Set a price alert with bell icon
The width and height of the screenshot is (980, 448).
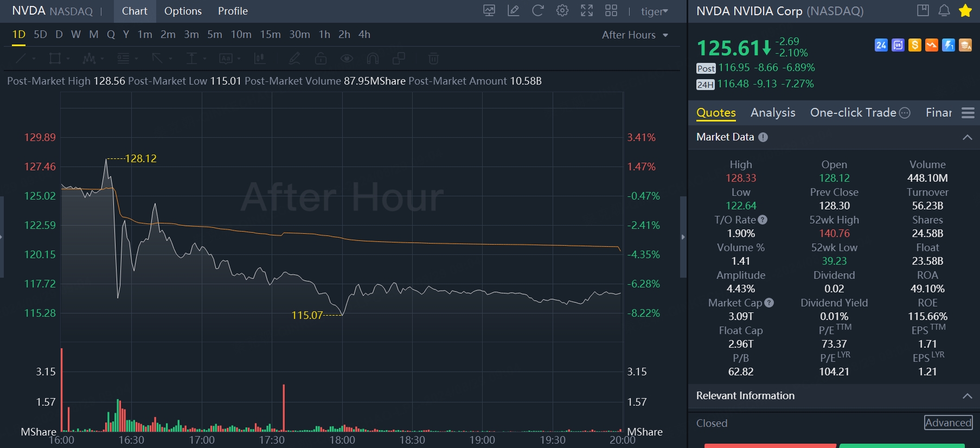944,10
